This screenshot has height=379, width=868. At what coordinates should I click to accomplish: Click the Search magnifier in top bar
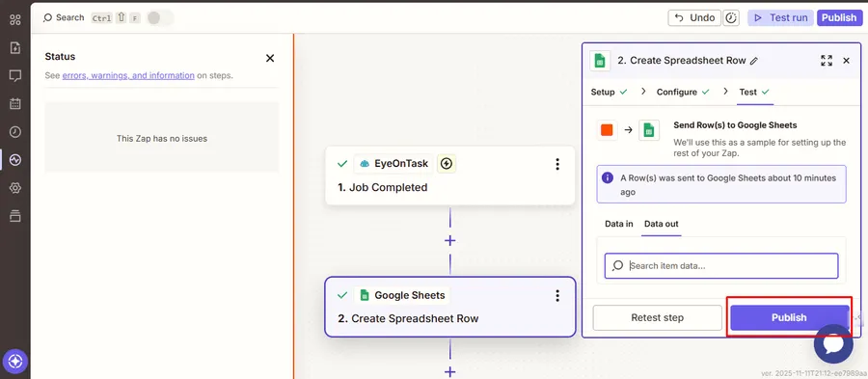pyautogui.click(x=47, y=17)
